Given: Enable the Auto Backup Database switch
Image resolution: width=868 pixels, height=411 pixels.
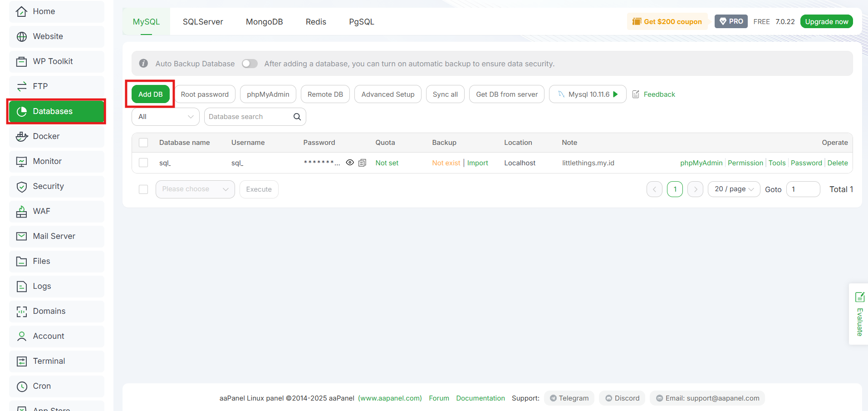Looking at the screenshot, I should 250,64.
